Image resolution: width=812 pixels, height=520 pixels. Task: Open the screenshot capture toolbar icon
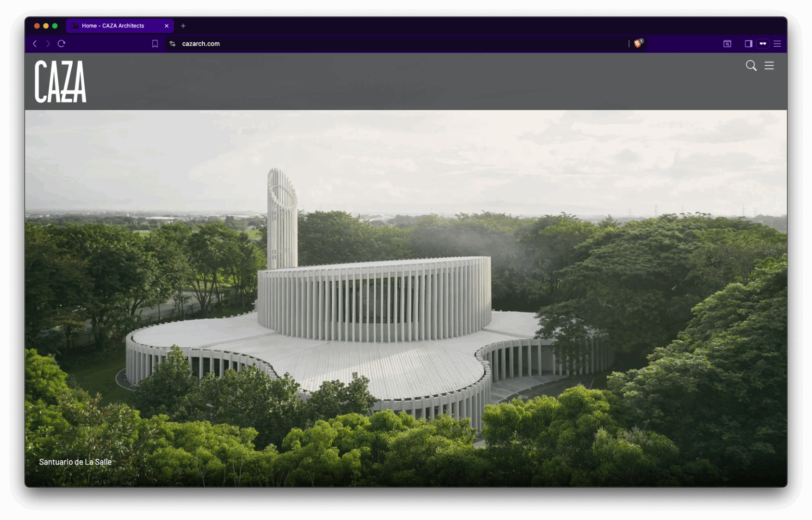tap(727, 44)
